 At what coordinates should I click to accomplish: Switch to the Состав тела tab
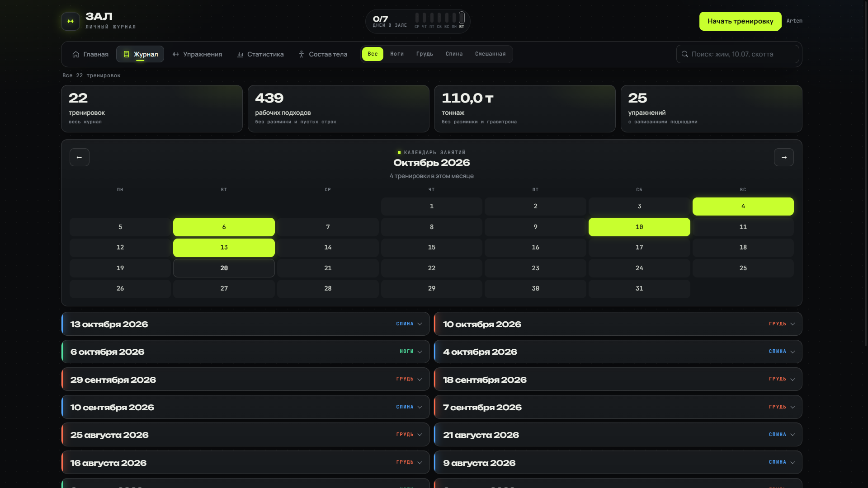point(323,54)
